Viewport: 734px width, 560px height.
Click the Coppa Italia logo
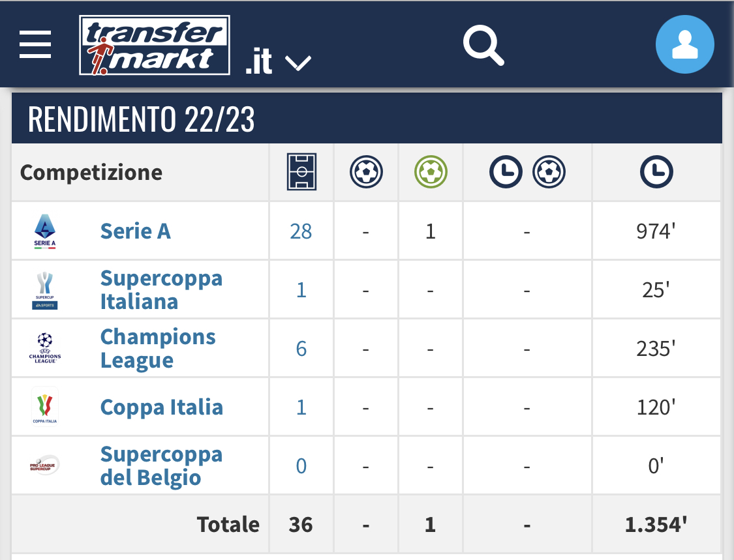(45, 407)
